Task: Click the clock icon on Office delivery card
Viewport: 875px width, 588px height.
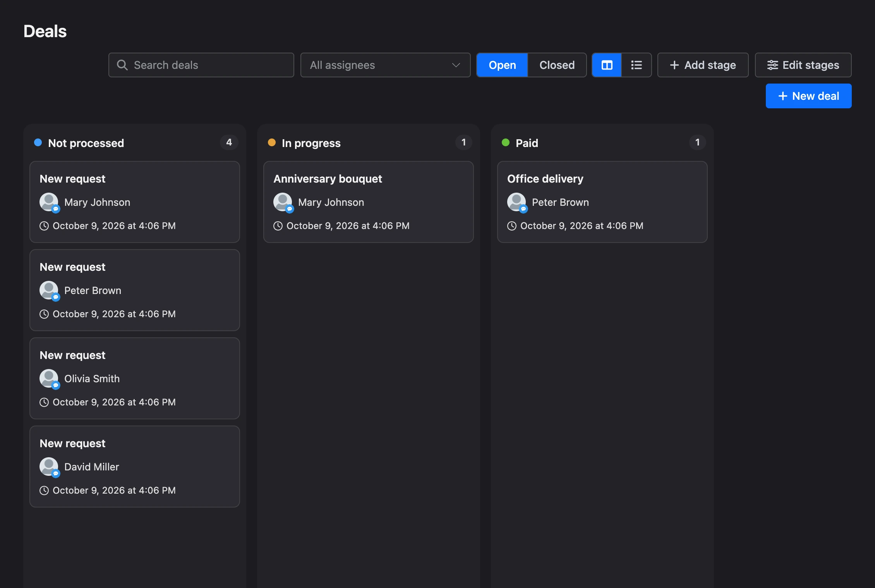Action: pos(512,226)
